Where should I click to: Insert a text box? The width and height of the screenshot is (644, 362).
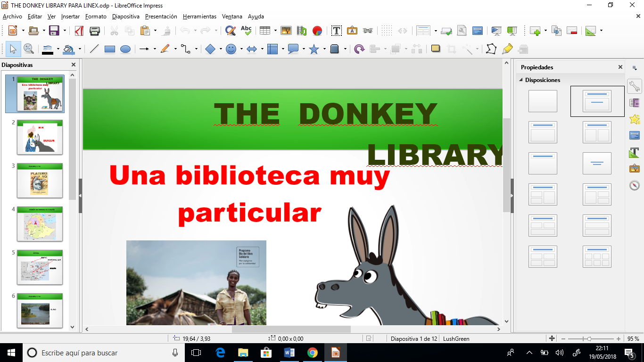(337, 30)
